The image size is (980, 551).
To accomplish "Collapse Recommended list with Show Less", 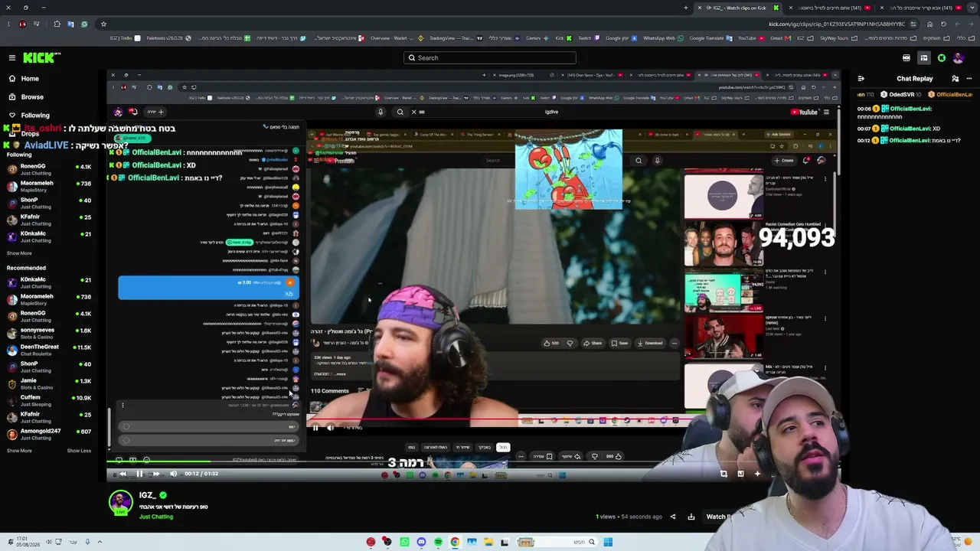I will coord(79,451).
